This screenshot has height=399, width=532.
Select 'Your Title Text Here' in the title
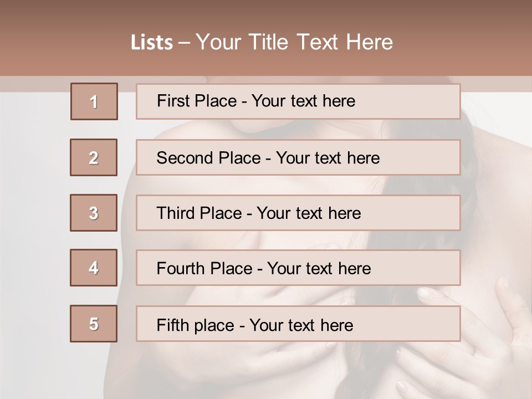coord(294,42)
